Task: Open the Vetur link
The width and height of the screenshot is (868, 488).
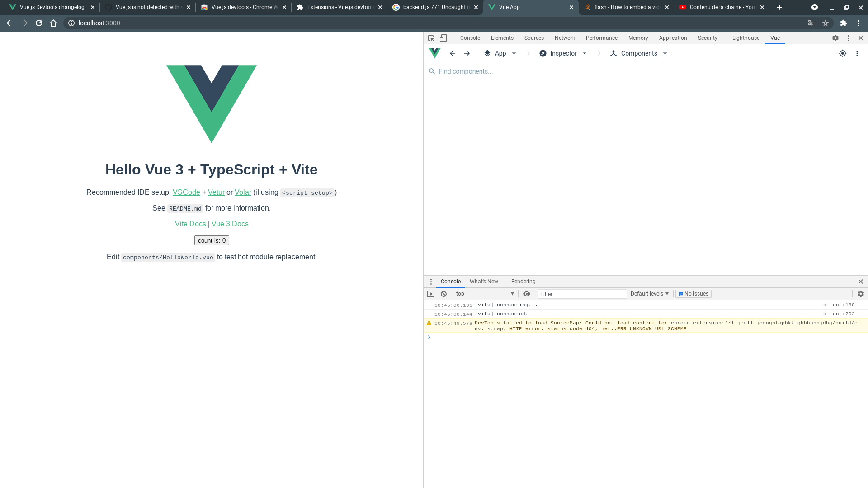Action: [216, 192]
